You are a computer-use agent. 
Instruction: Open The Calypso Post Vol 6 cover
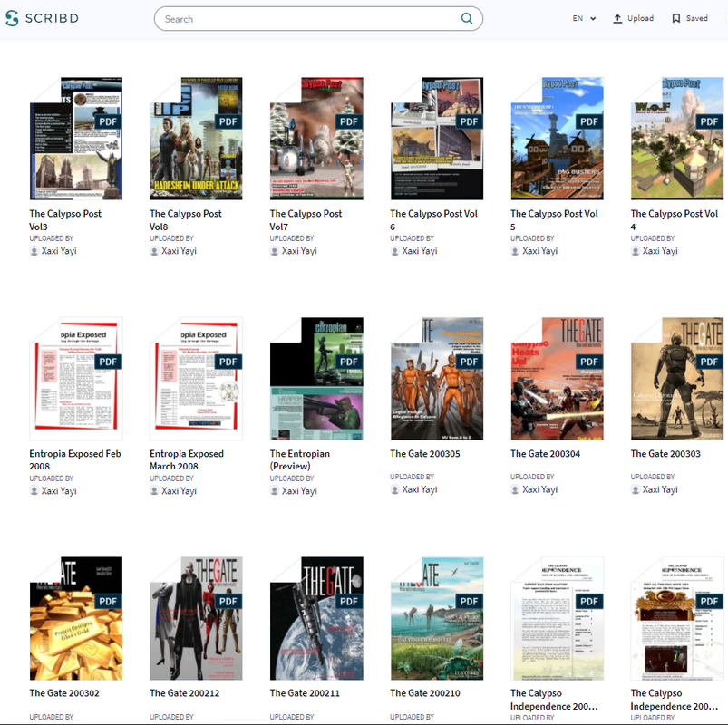click(437, 139)
